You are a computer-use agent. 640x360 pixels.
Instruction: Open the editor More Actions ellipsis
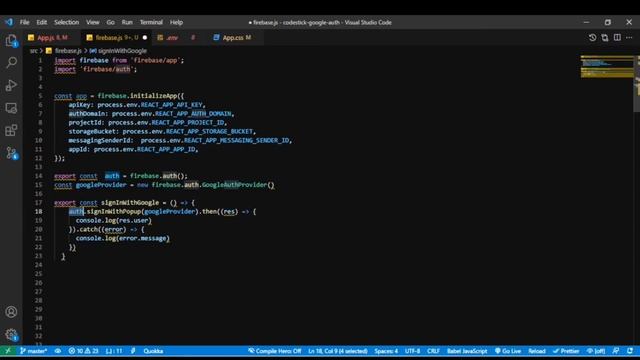tap(629, 38)
